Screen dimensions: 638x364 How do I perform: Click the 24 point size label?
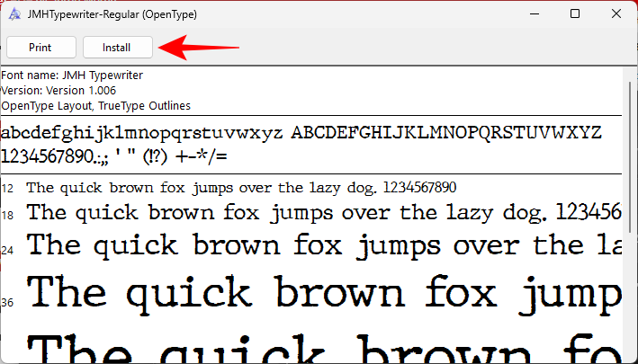pyautogui.click(x=7, y=249)
